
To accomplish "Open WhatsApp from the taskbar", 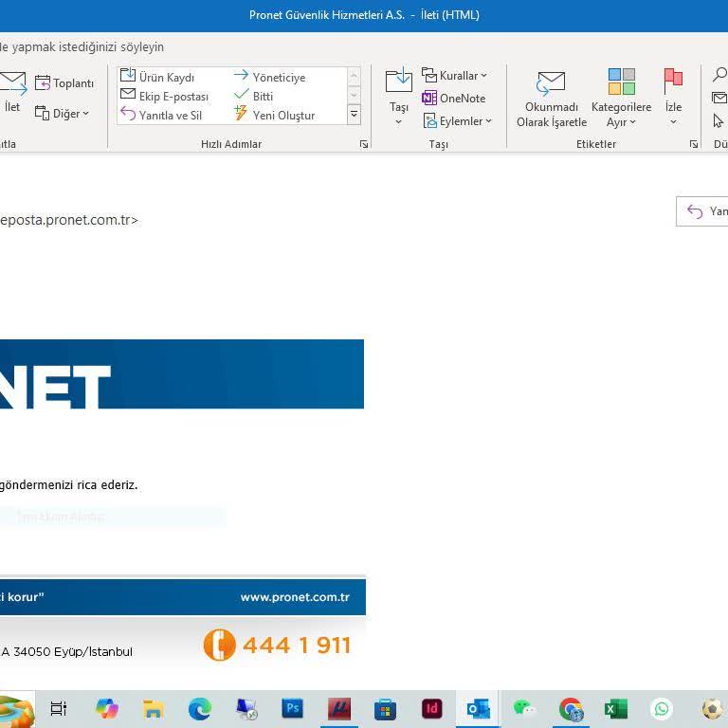I will tap(662, 709).
